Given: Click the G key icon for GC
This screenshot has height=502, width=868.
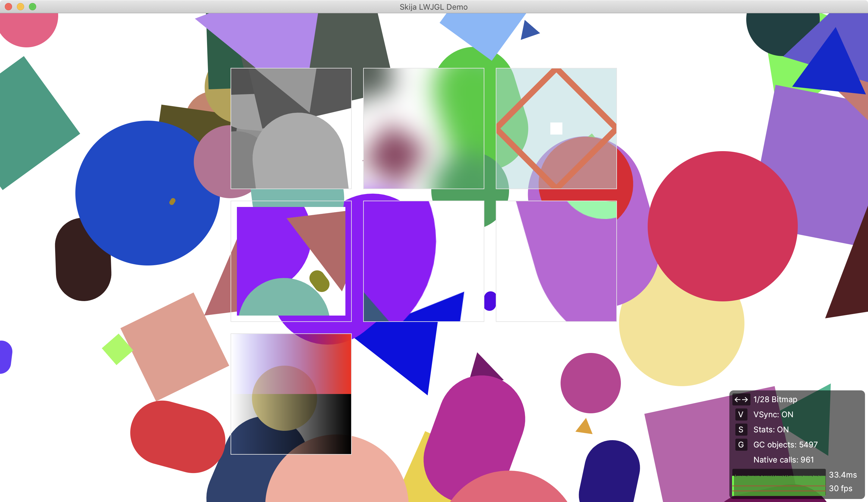Looking at the screenshot, I should point(741,444).
